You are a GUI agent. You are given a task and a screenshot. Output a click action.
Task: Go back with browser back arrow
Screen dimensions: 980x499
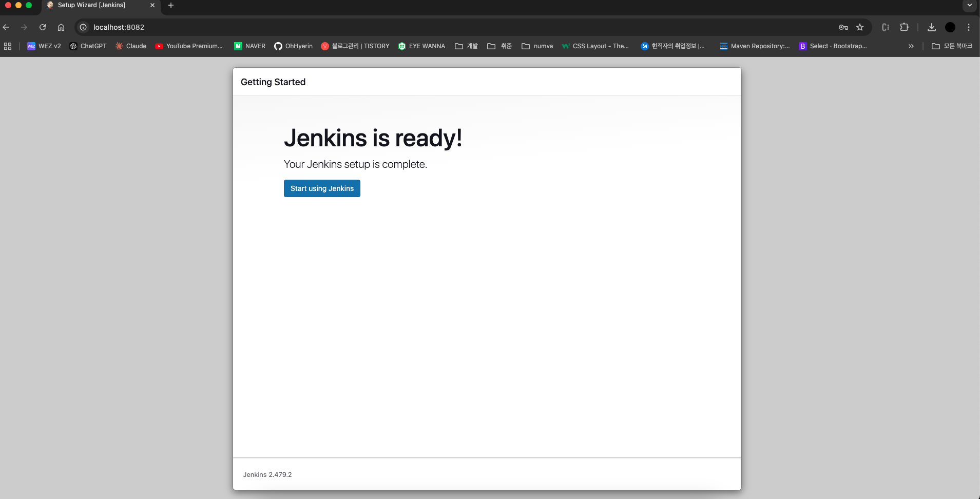coord(6,27)
